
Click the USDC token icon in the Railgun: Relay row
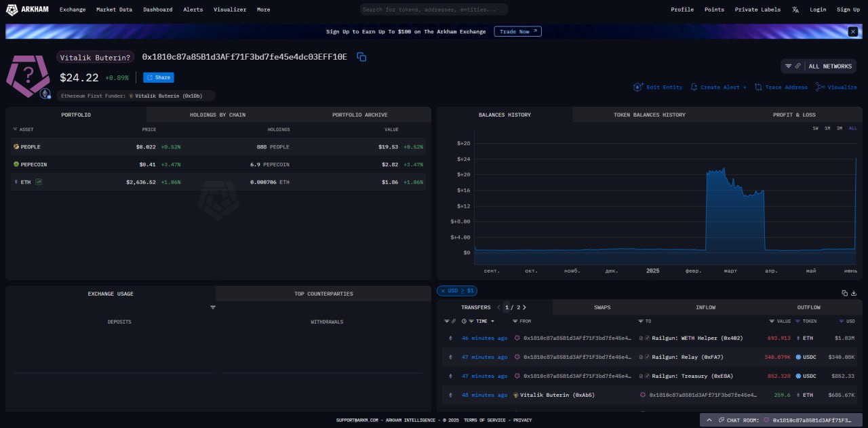coord(799,357)
